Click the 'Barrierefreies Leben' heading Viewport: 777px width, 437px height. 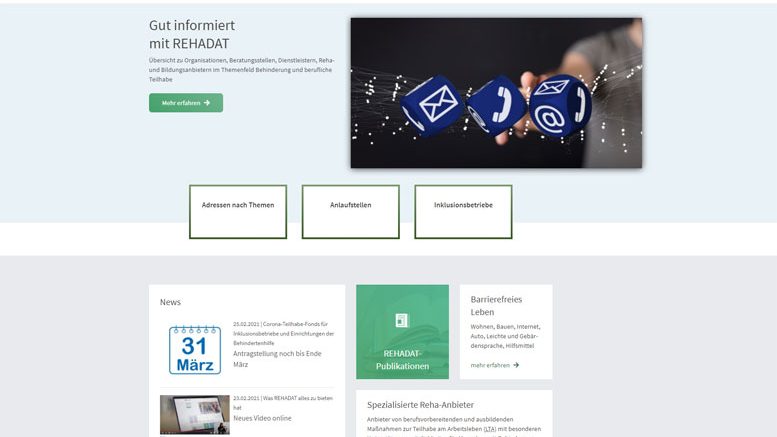tap(497, 305)
